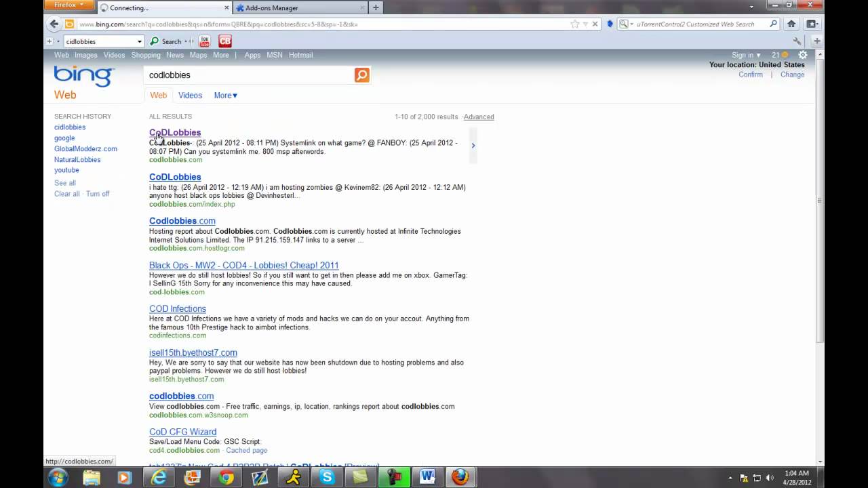Open isell15th.byethost7.com result

[193, 352]
